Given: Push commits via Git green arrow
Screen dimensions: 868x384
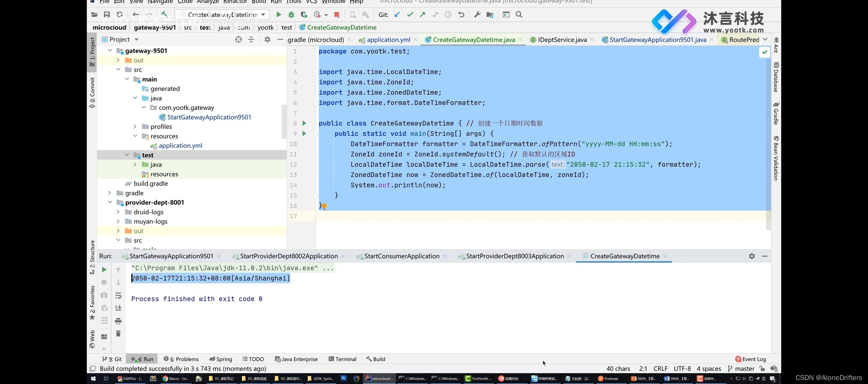Looking at the screenshot, I should (x=422, y=15).
